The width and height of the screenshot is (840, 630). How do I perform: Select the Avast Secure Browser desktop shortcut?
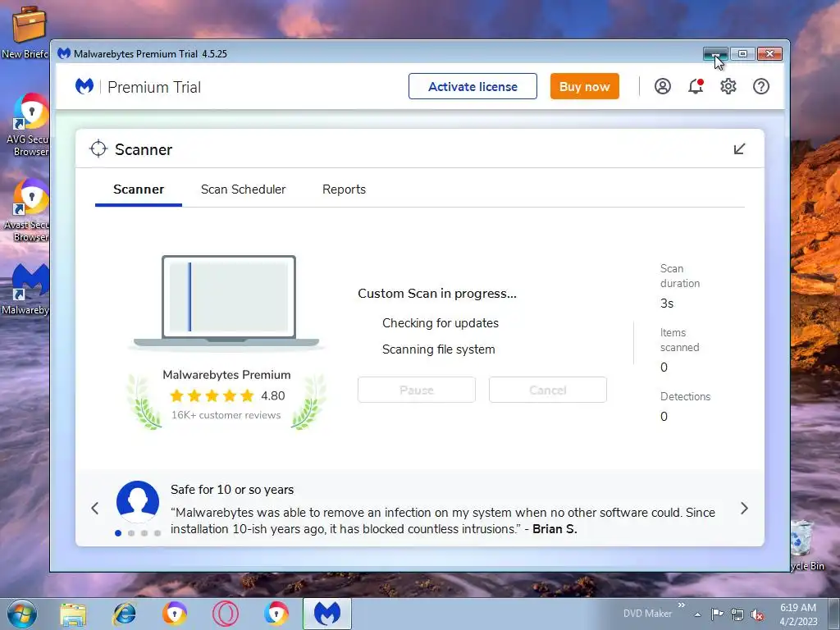click(28, 210)
